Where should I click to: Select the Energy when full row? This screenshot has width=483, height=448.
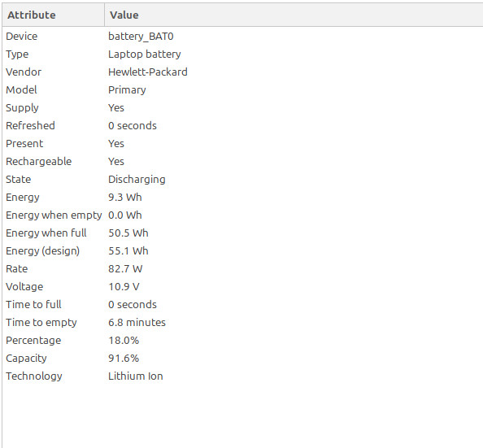243,233
